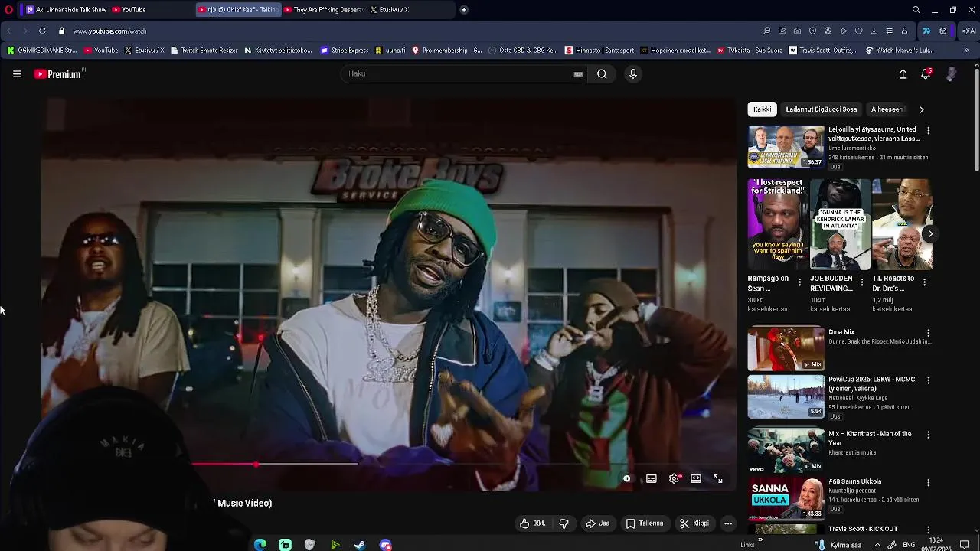The width and height of the screenshot is (980, 551).
Task: Open the YouTube upload/create icon
Action: point(903,74)
